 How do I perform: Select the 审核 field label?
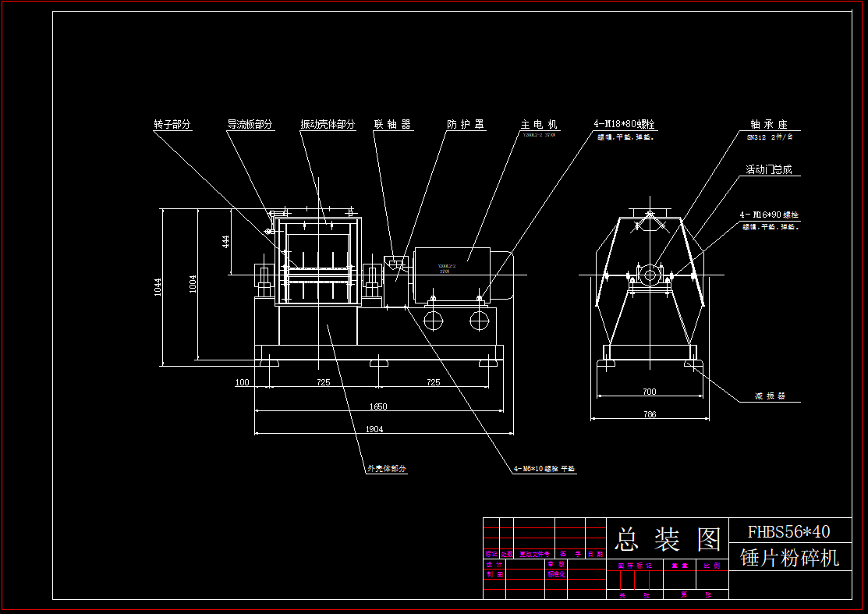tap(556, 565)
